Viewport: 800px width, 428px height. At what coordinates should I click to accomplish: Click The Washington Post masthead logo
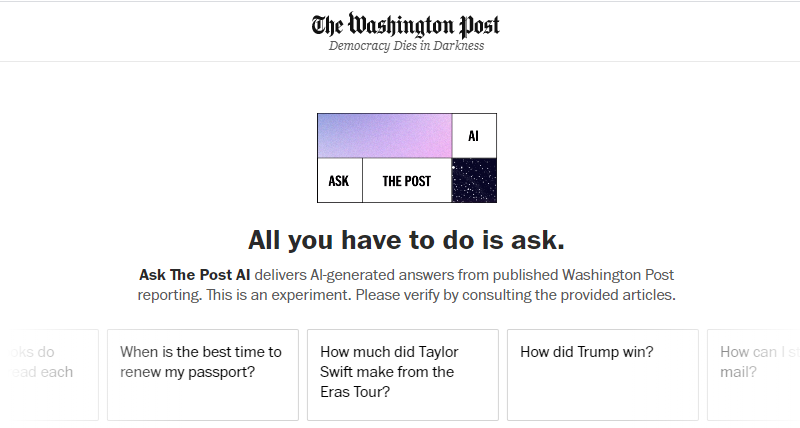click(x=405, y=25)
